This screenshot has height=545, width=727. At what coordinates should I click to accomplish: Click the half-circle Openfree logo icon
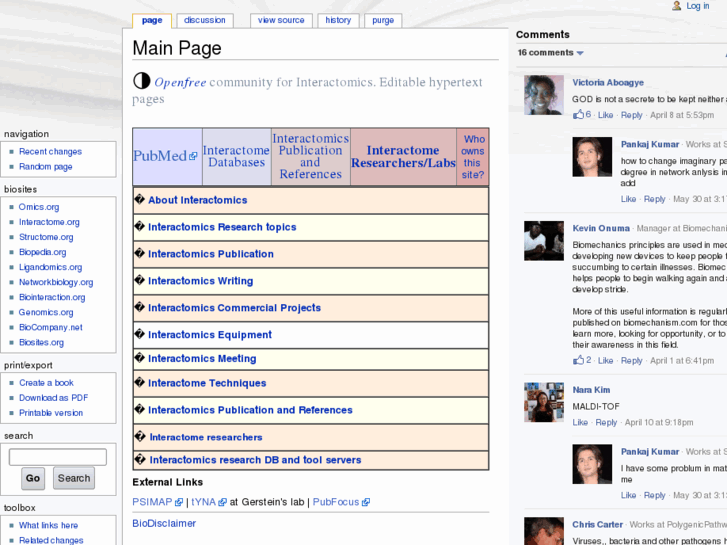(x=142, y=81)
